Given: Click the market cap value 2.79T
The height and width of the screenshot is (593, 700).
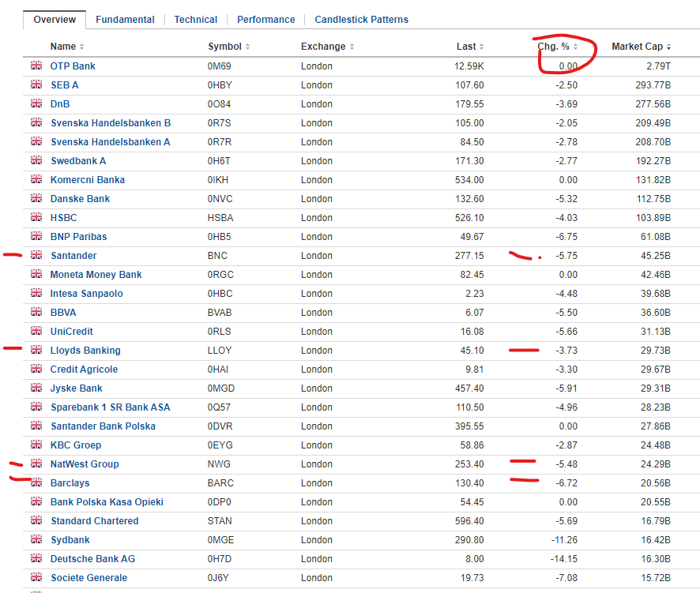Looking at the screenshot, I should pyautogui.click(x=658, y=66).
